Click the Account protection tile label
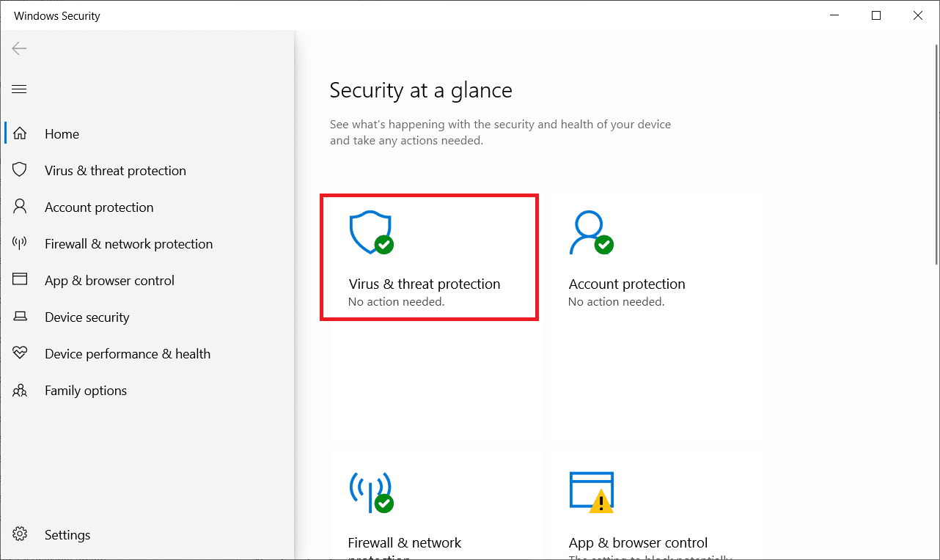 [627, 284]
